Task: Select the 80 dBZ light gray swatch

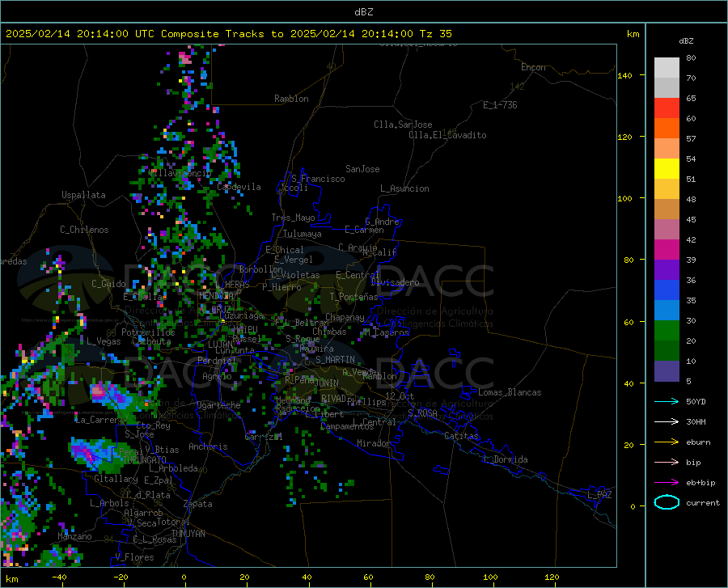Action: tap(667, 68)
